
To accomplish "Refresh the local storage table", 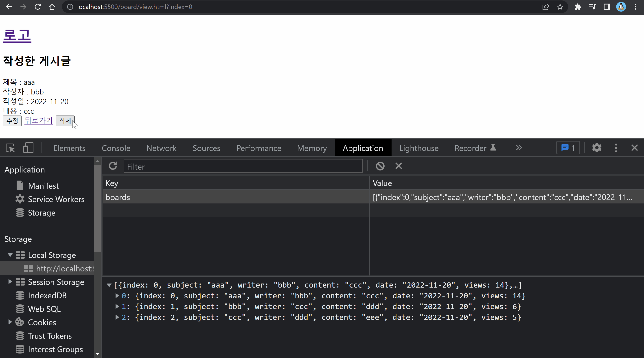I will click(113, 166).
